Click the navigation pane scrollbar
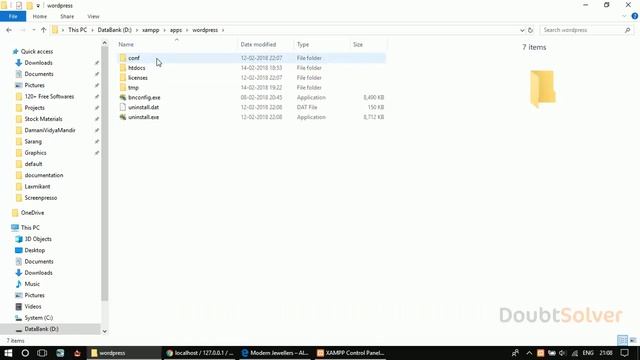Viewport: 640px width, 360px height. point(104,173)
